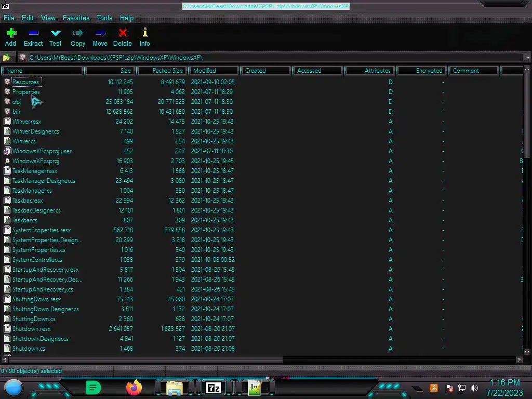532x399 pixels.
Task: Sort by the Packed Size column header
Action: [162, 71]
